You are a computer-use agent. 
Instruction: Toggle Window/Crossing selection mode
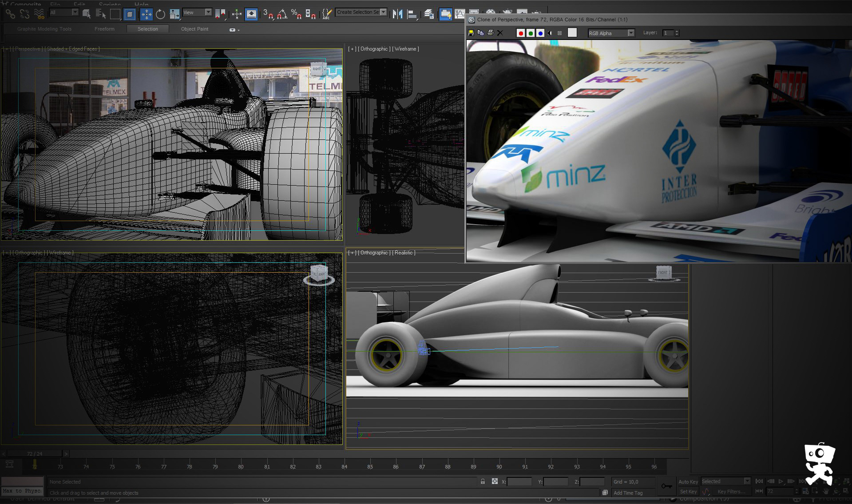[130, 14]
